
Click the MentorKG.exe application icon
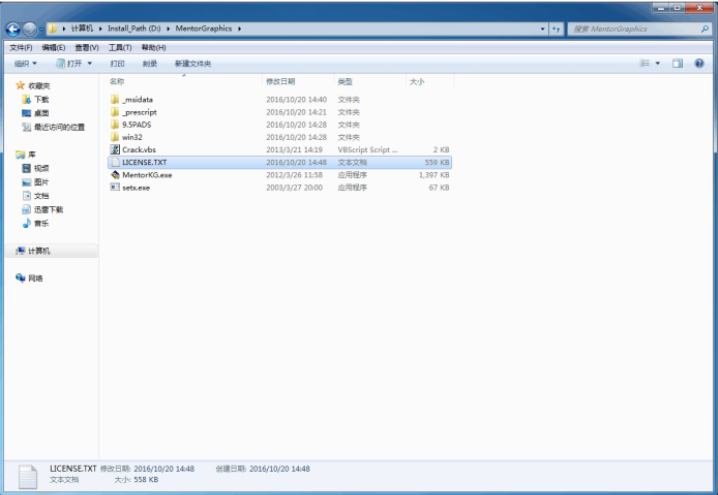[x=115, y=174]
